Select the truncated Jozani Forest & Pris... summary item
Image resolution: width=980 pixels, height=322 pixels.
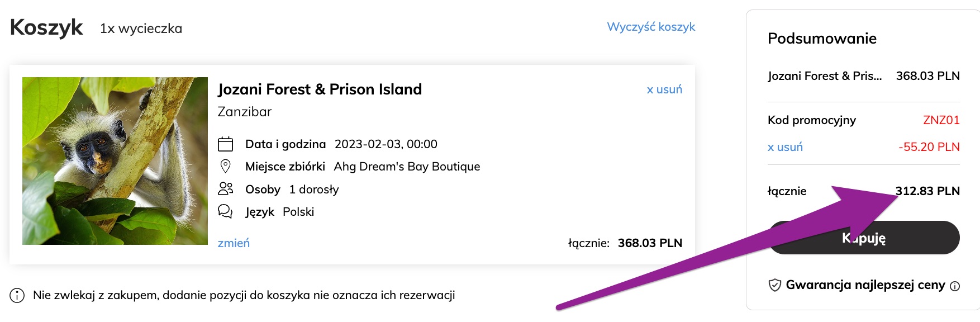tap(825, 76)
